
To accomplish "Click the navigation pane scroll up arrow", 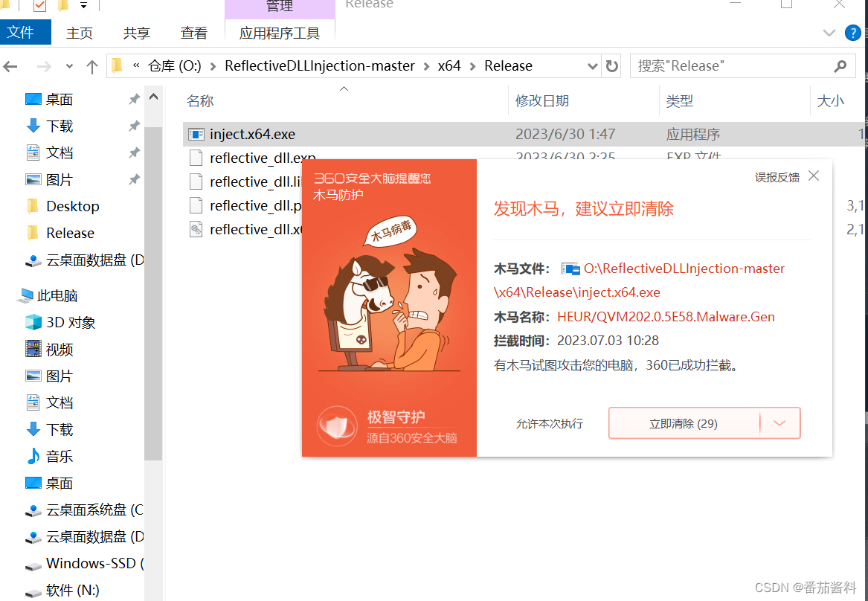I will [153, 97].
